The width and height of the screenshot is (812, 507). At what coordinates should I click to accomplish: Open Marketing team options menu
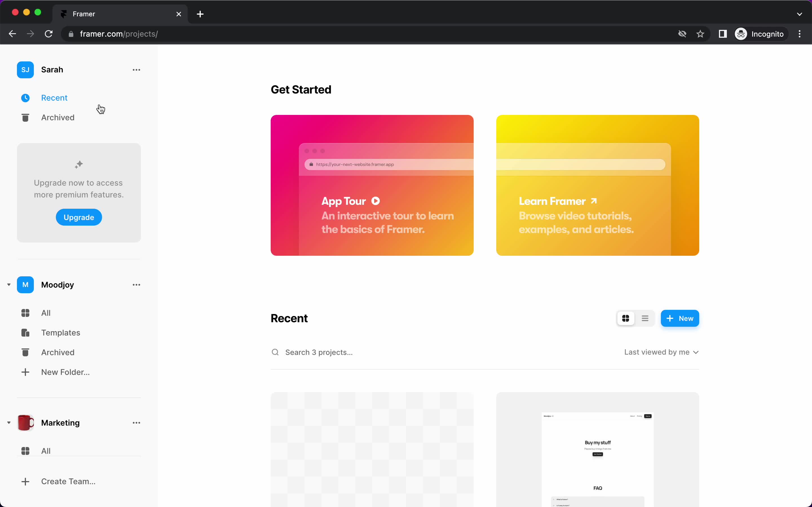pyautogui.click(x=136, y=423)
